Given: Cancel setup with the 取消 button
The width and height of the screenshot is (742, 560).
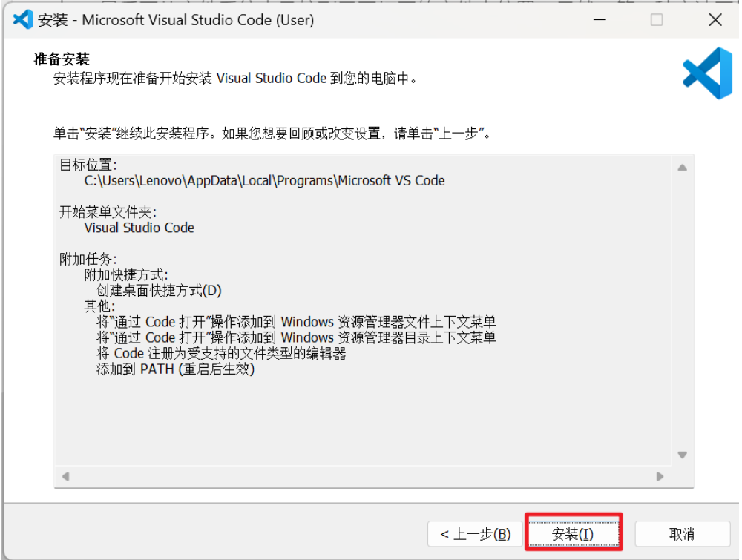Looking at the screenshot, I should click(682, 534).
